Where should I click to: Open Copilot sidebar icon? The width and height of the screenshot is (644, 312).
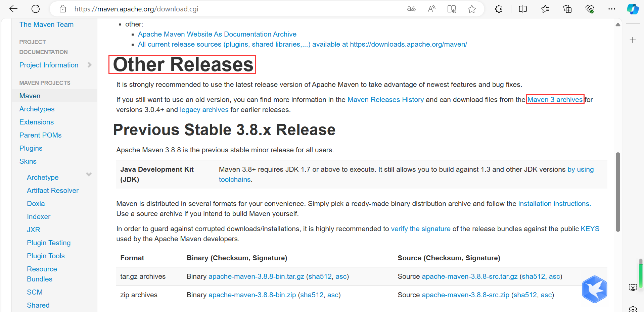[x=633, y=9]
